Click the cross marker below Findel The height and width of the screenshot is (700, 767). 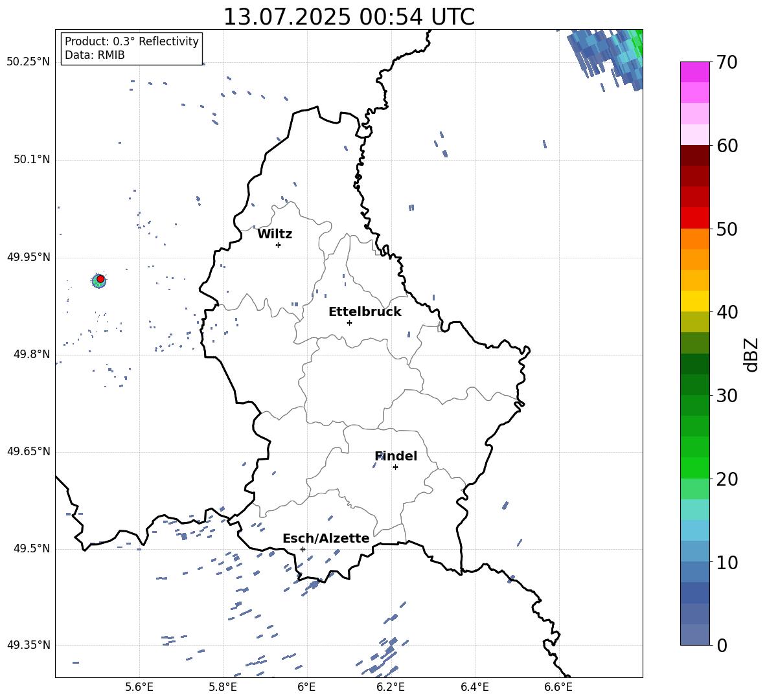tap(395, 468)
